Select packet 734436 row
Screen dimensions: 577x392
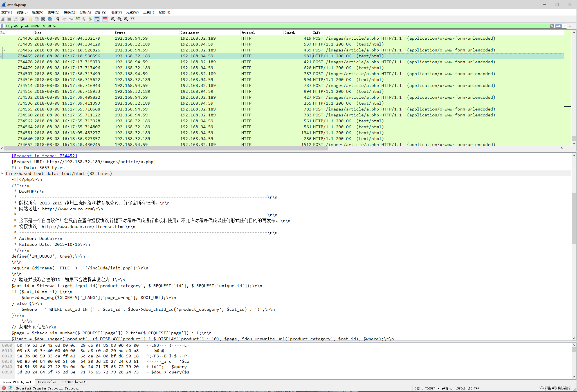tap(282, 38)
